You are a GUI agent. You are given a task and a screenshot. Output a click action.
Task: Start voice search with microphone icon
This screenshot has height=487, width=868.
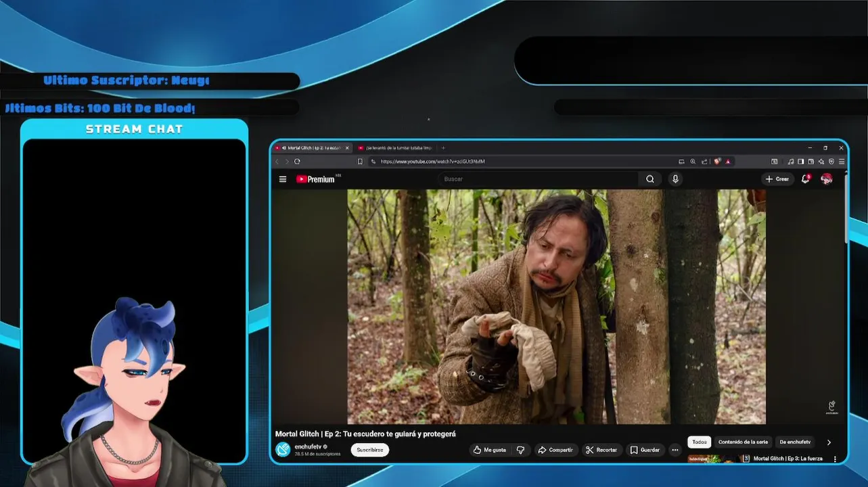point(675,179)
